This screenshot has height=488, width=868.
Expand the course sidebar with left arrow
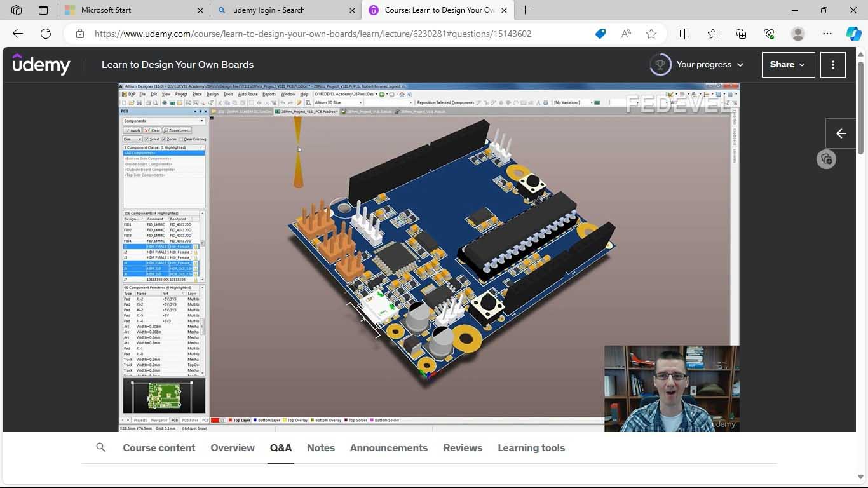pyautogui.click(x=841, y=133)
